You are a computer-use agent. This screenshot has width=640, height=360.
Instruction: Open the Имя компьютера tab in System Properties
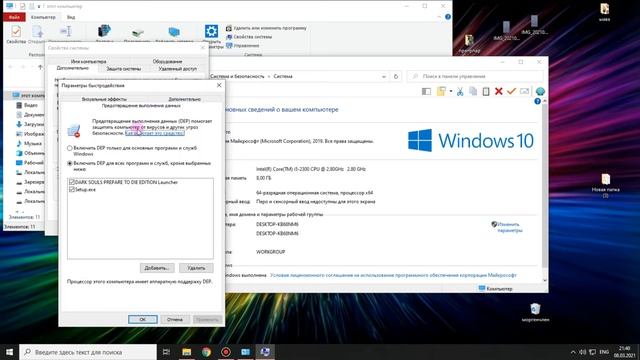89,61
